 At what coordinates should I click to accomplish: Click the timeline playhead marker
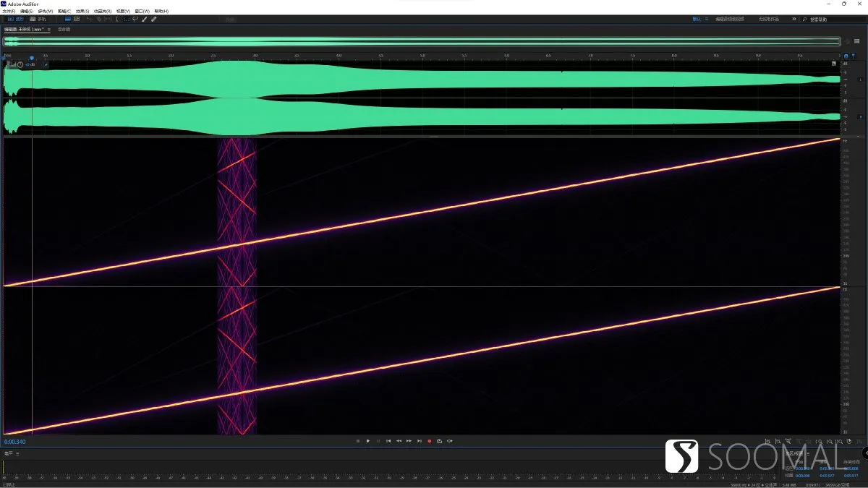coord(31,57)
